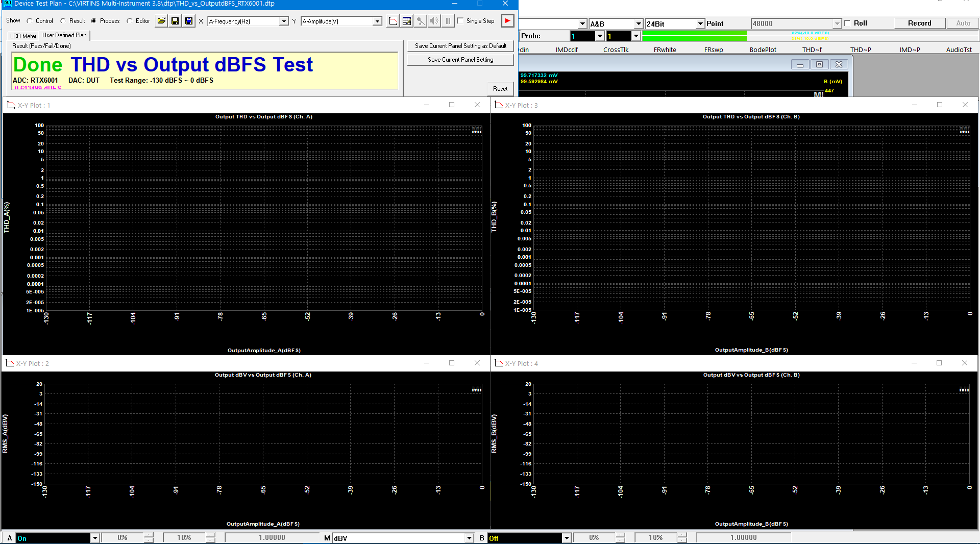Restore the oscilloscope child window
Image resolution: width=980 pixels, height=544 pixels.
click(819, 64)
